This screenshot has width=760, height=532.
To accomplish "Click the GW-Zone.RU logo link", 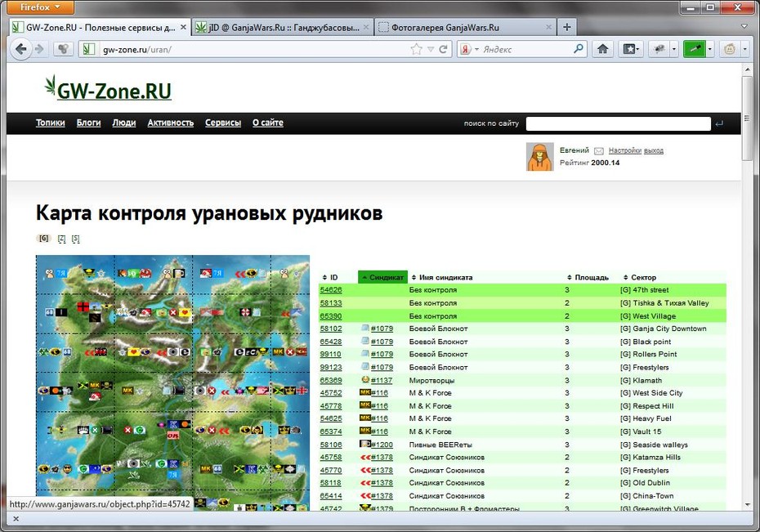I will pos(108,90).
